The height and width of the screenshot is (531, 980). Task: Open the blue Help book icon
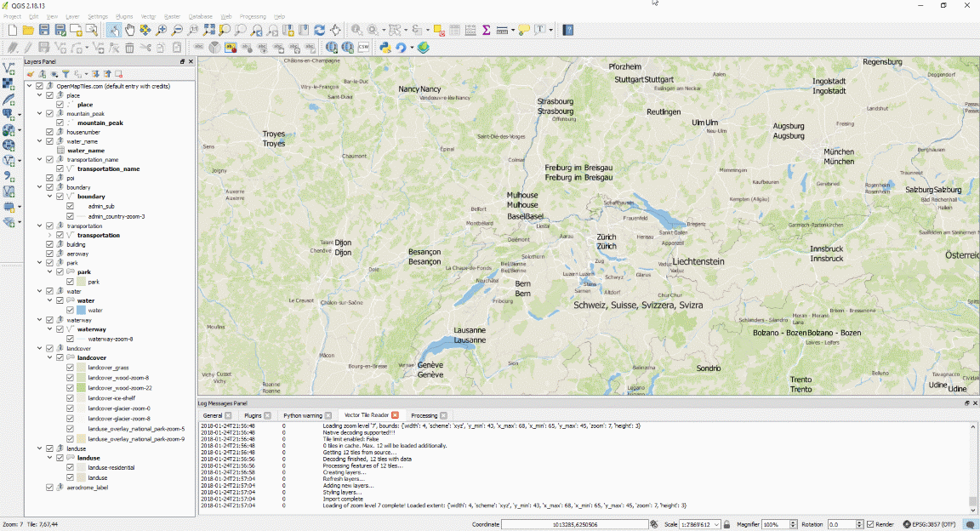(x=567, y=30)
